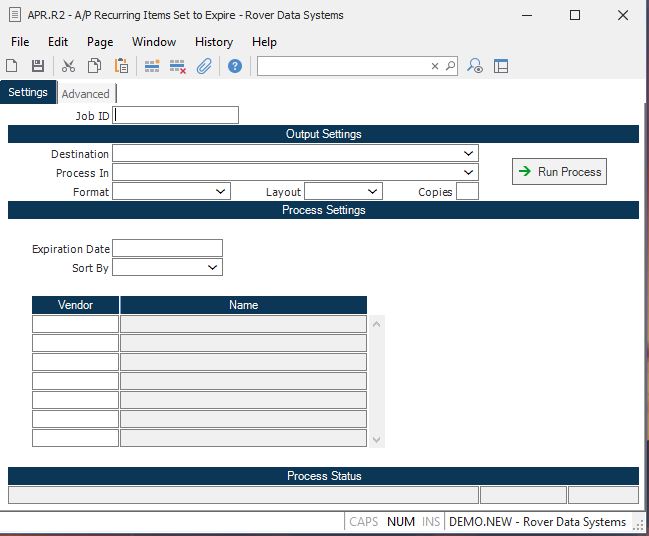Image resolution: width=649 pixels, height=536 pixels.
Task: Open the Process In dropdown
Action: click(469, 173)
